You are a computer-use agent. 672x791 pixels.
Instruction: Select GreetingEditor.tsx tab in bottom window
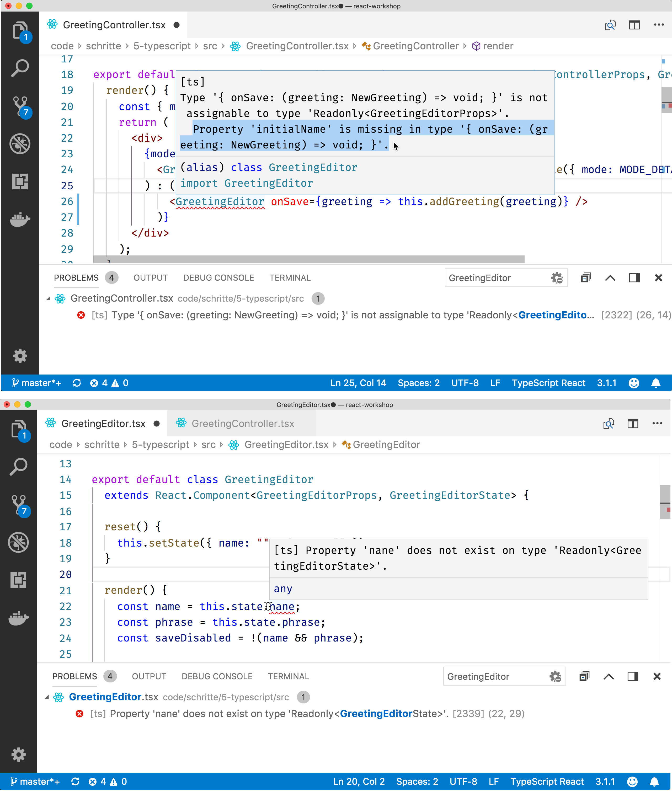click(102, 424)
